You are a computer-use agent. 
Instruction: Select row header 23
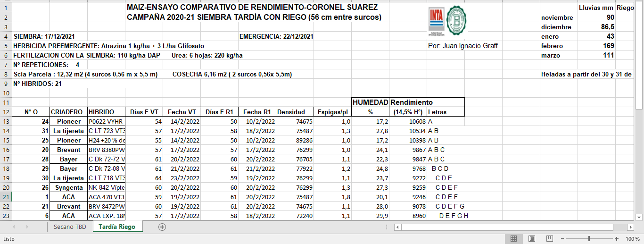click(x=6, y=216)
